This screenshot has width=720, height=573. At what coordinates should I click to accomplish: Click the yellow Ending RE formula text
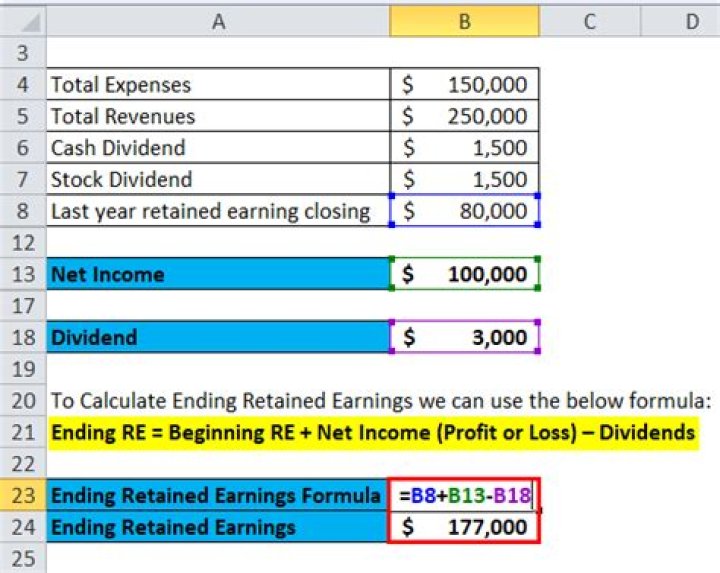point(372,433)
